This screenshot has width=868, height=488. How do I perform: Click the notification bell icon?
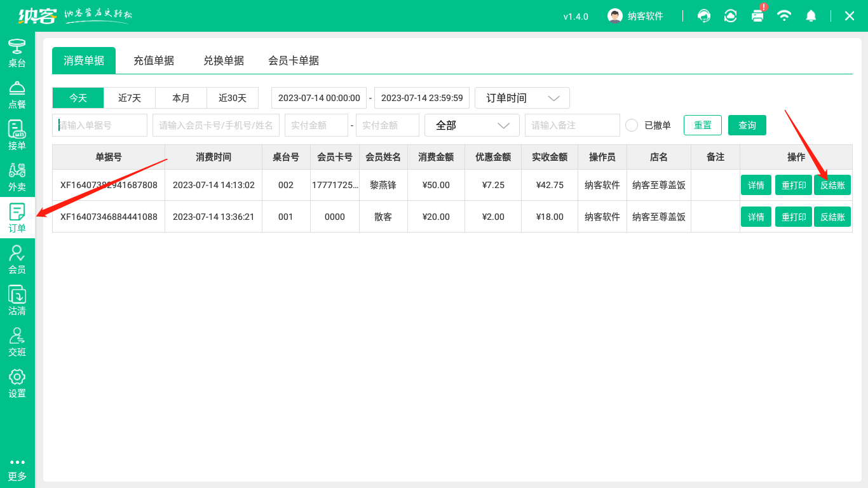point(811,16)
